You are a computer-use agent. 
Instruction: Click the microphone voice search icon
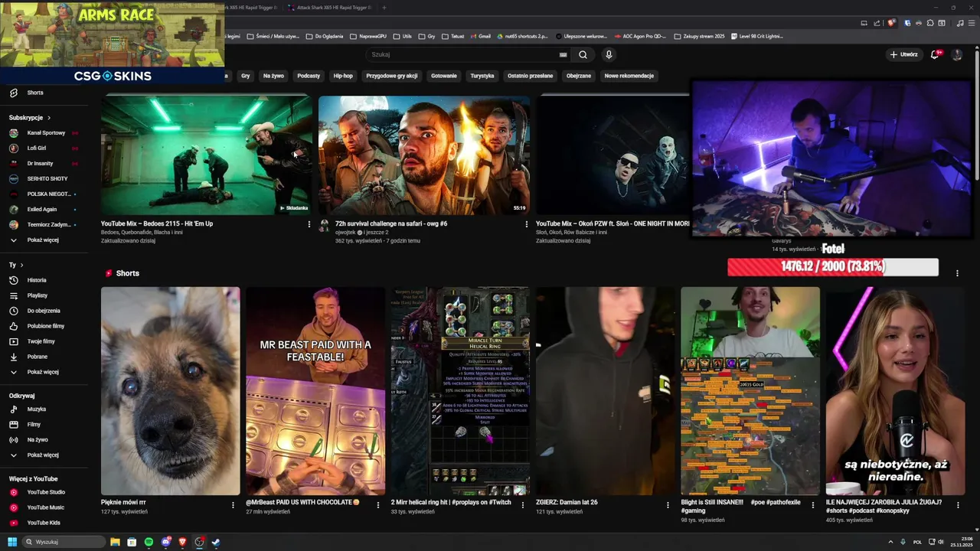609,54
